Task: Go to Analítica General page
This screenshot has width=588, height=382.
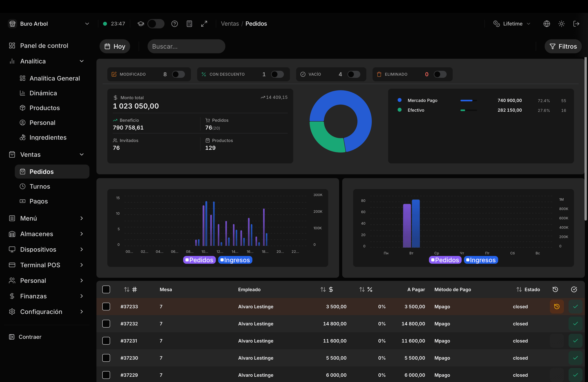Action: 55,78
